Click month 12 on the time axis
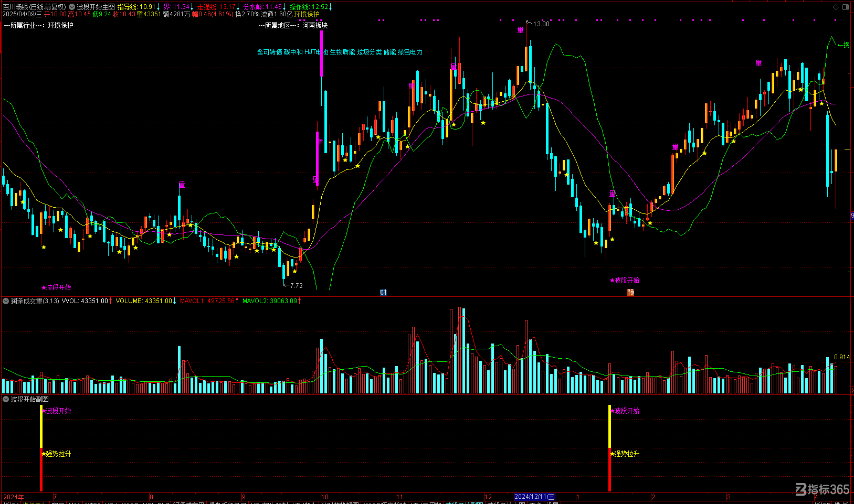The width and height of the screenshot is (854, 504). point(488,497)
